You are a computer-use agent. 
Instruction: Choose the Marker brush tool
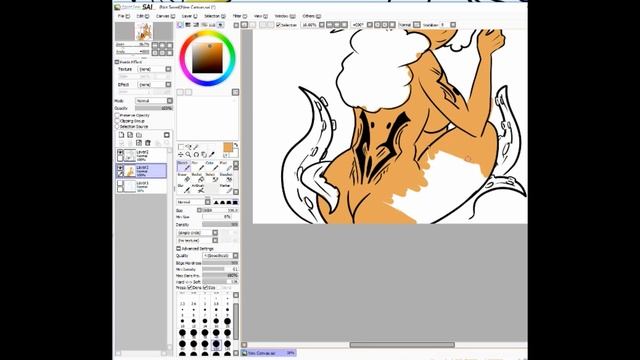pos(226,189)
